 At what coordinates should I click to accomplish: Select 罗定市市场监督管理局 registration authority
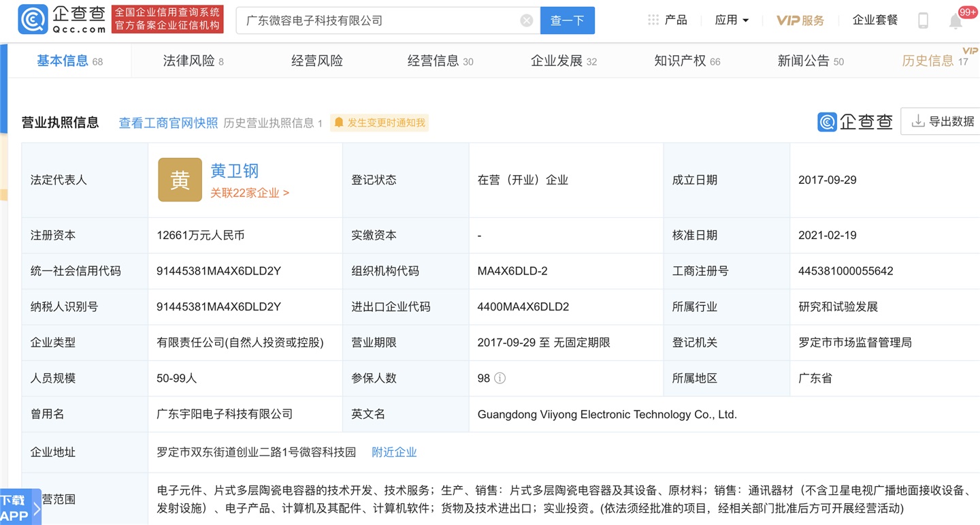pos(855,343)
